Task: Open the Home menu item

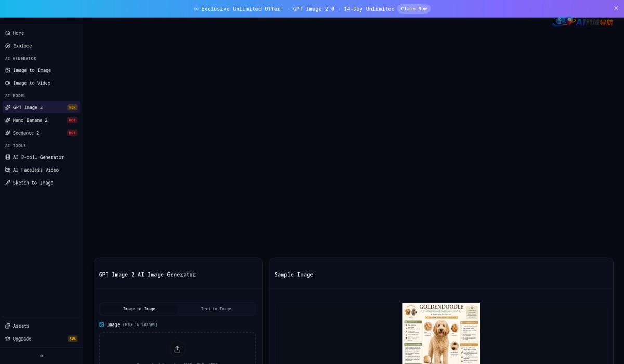Action: [x=42, y=33]
